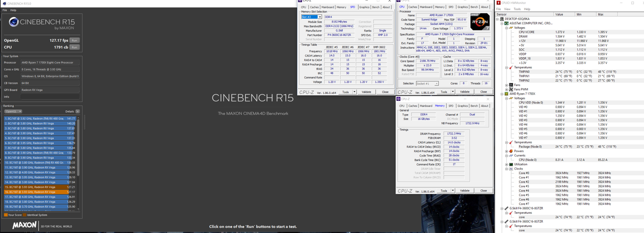Collapse ASUSTeK Voltages tree node
This screenshot has height=233, width=644.
(506, 28)
